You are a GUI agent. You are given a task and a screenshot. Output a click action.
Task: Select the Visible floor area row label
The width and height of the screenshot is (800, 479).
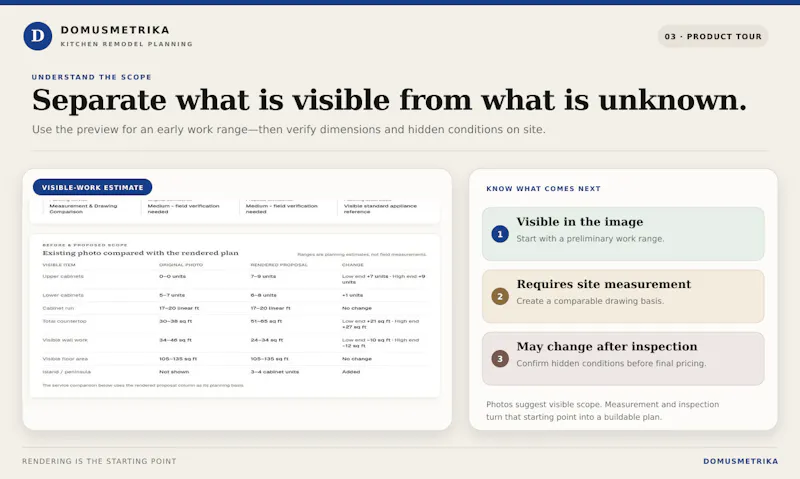[x=65, y=359]
